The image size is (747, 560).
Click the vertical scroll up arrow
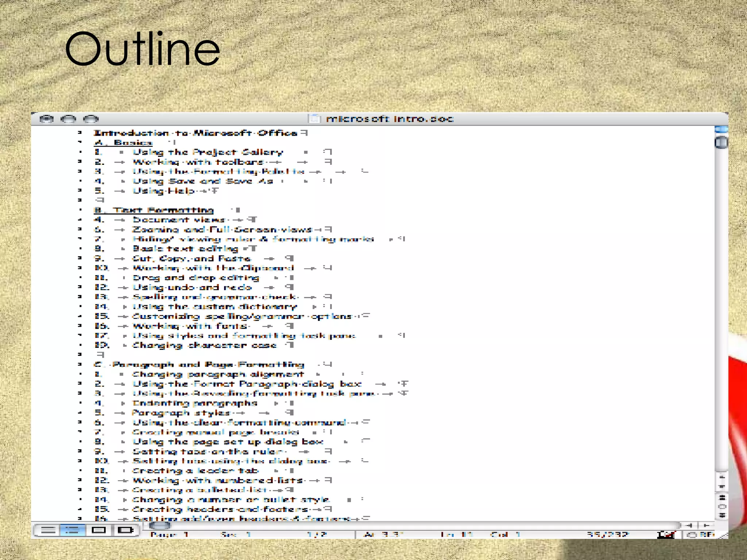tap(721, 477)
